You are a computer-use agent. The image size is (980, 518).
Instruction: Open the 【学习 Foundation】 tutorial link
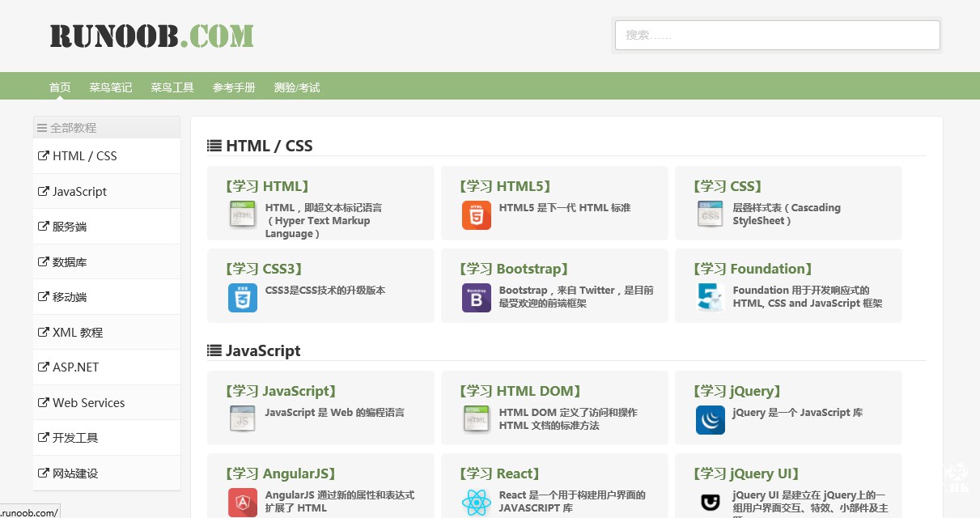752,269
